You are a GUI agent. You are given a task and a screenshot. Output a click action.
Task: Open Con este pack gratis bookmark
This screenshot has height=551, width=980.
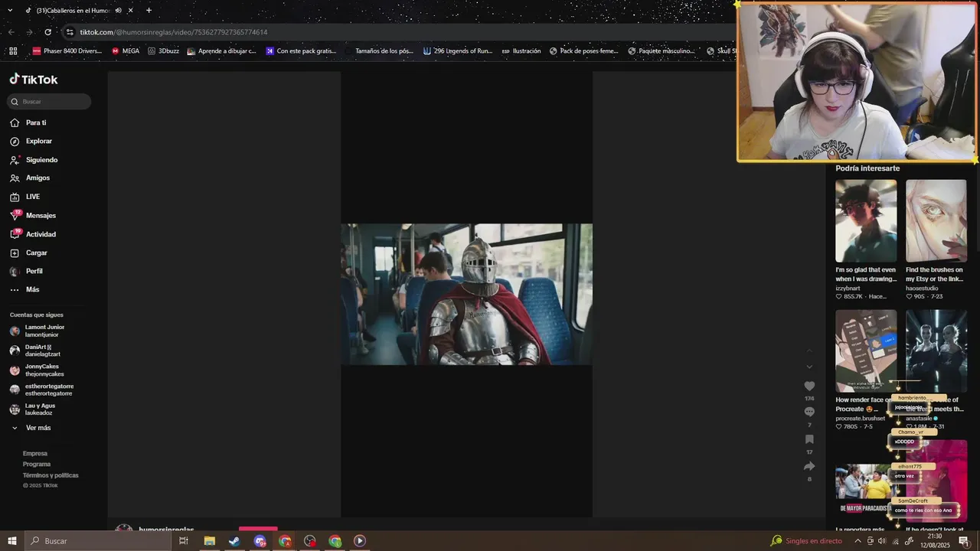coord(301,51)
